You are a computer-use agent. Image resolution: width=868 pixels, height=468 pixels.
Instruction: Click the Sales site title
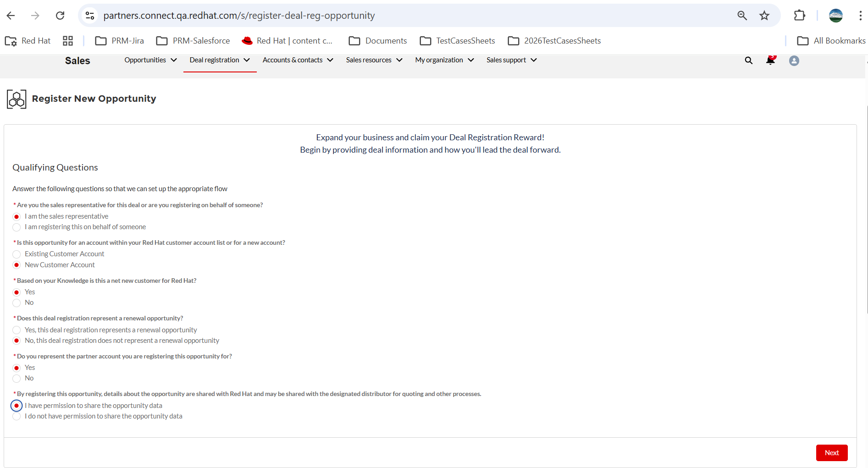(x=77, y=61)
